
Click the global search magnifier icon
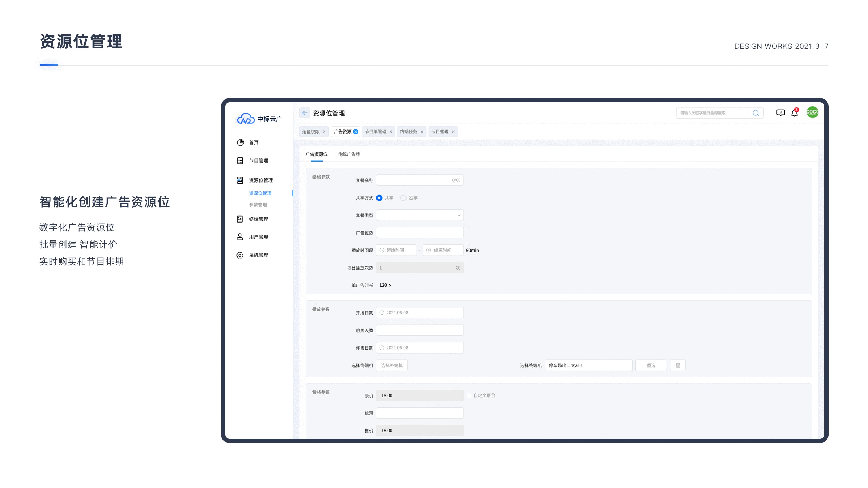[756, 113]
